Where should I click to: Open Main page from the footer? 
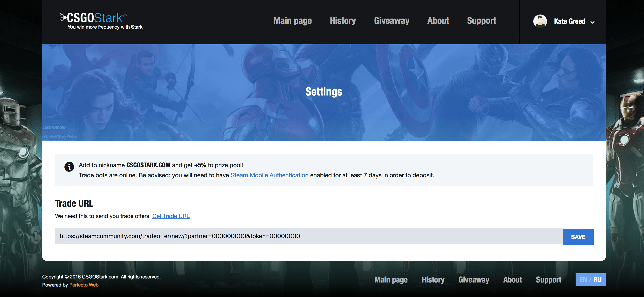coord(391,280)
